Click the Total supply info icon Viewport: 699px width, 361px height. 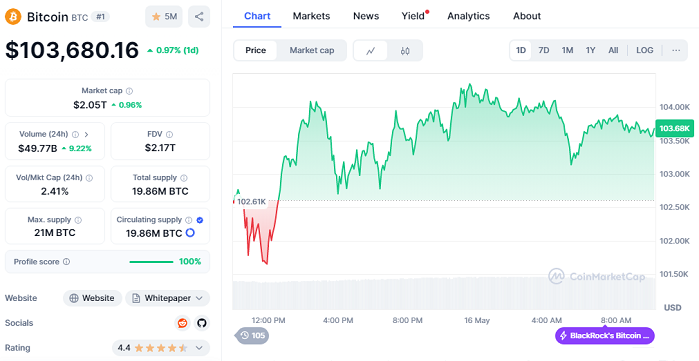[184, 178]
